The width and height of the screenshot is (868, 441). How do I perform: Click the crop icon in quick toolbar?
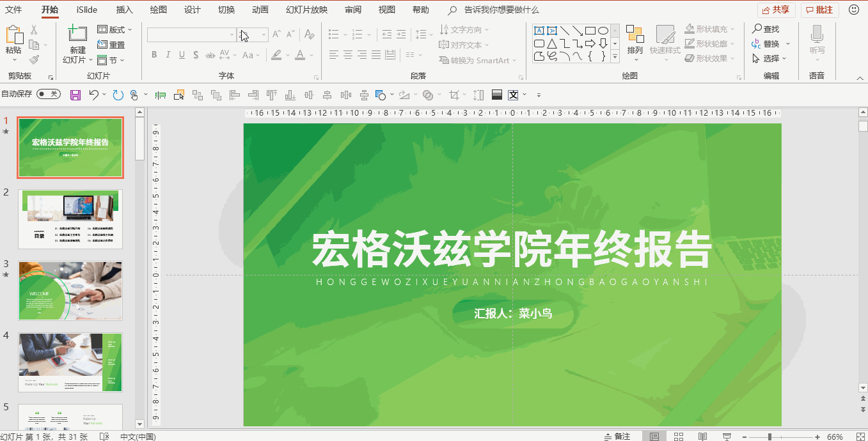(454, 95)
